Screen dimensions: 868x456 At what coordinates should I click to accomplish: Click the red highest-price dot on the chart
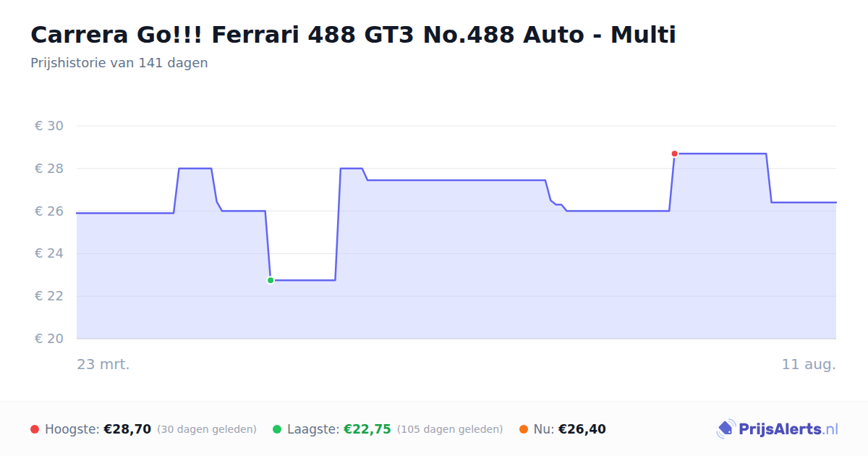[x=674, y=153]
